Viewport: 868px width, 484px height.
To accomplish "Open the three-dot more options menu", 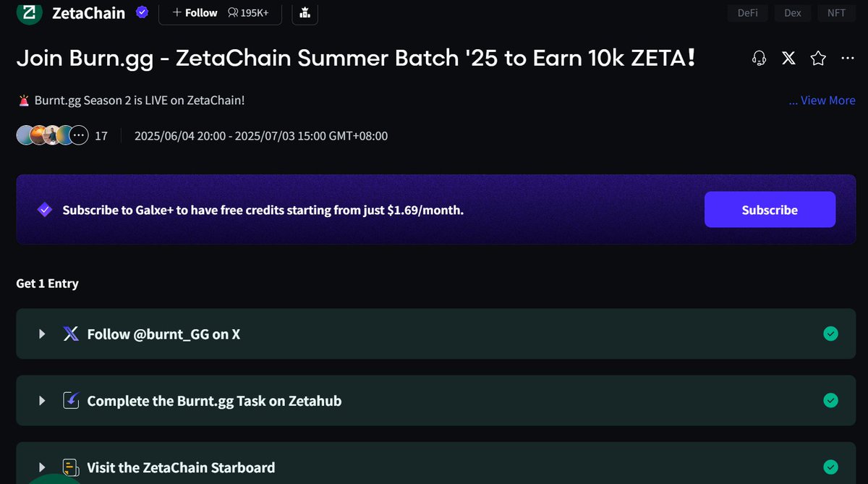I will pyautogui.click(x=848, y=59).
